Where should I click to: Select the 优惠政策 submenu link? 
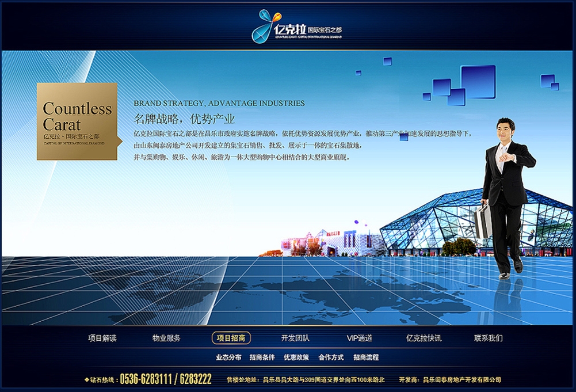pos(296,357)
